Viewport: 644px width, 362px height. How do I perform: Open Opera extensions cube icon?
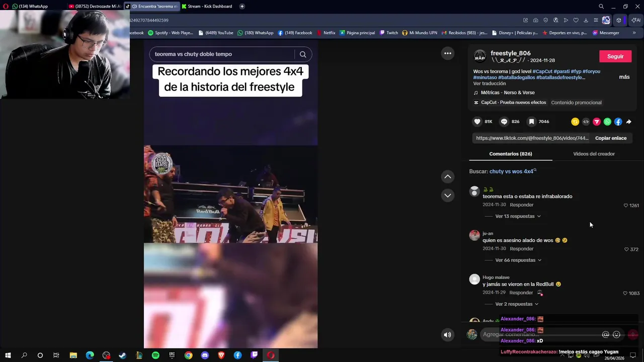tap(619, 20)
